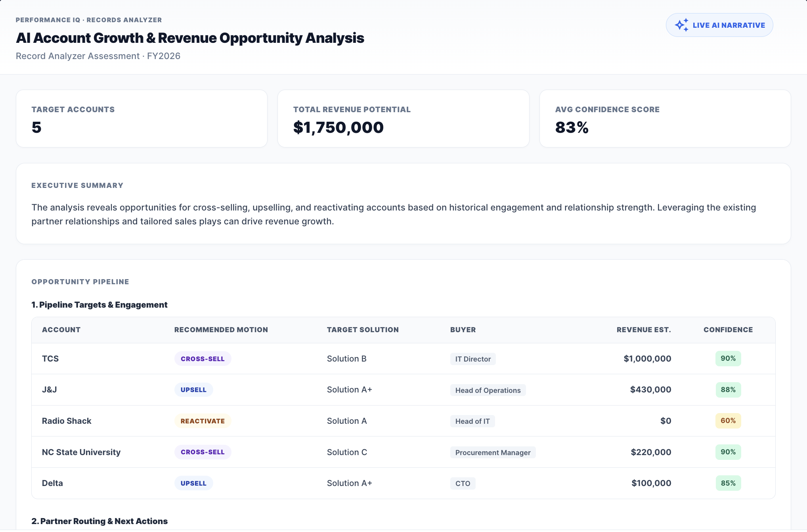Open the Total Revenue Potential card
807x532 pixels.
(x=403, y=119)
